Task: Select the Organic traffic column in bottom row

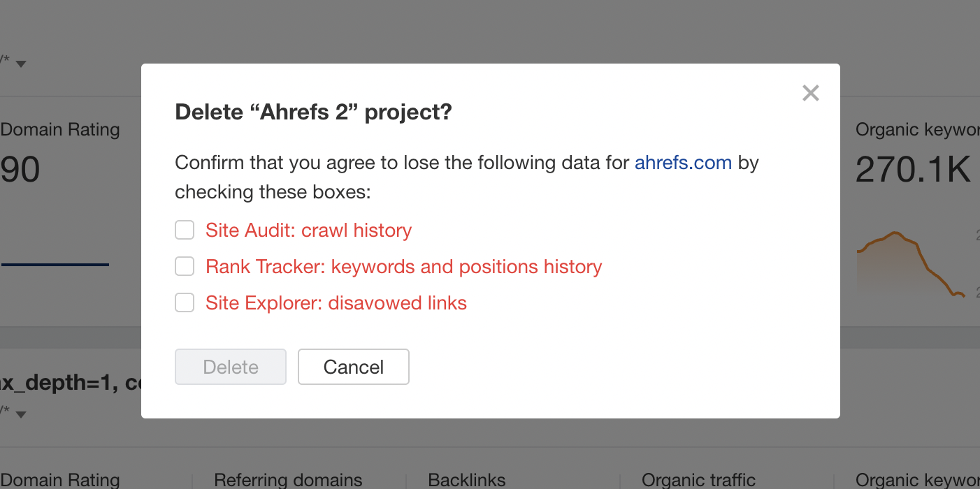Action: pyautogui.click(x=698, y=480)
